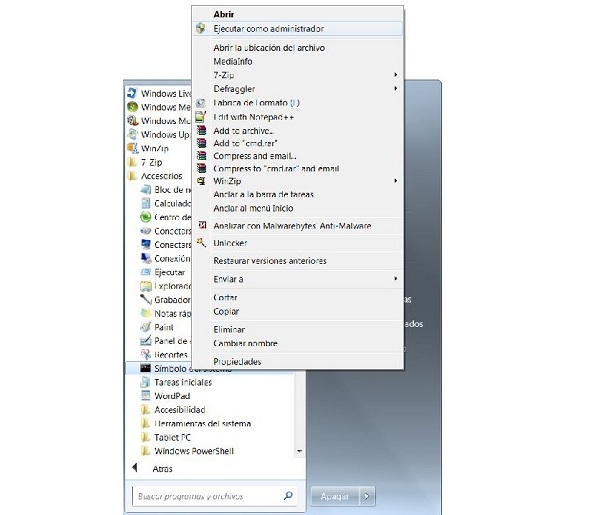The image size is (600, 515).
Task: Click the Fábrica de Formato icon
Action: [x=201, y=103]
